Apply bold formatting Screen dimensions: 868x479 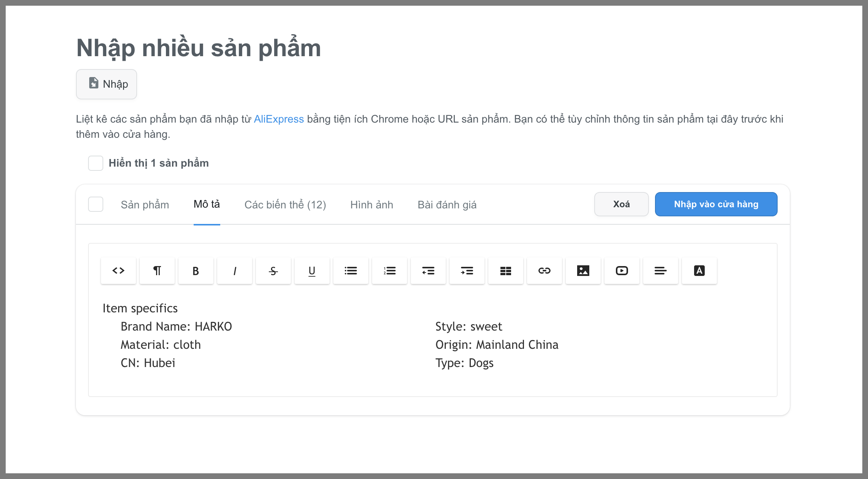tap(196, 271)
